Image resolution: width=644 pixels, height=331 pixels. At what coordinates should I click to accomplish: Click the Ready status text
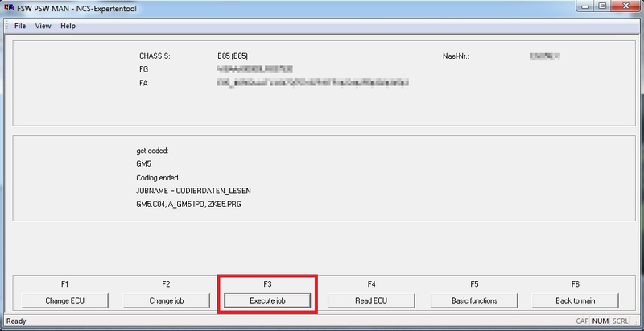coord(17,321)
